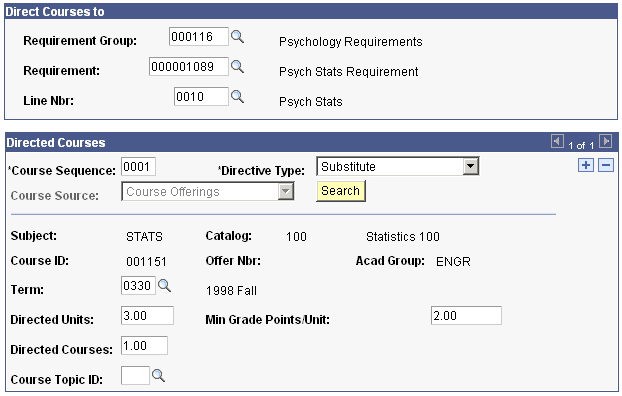Open the Directive Type dropdown
The height and width of the screenshot is (396, 622).
click(470, 166)
